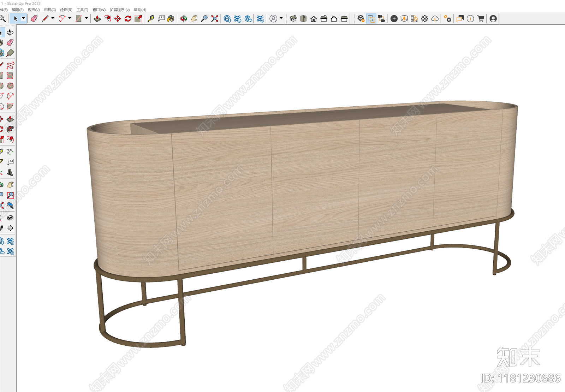The image size is (565, 392).
Task: Open the color swatch fan material icon
Action: [x=415, y=19]
